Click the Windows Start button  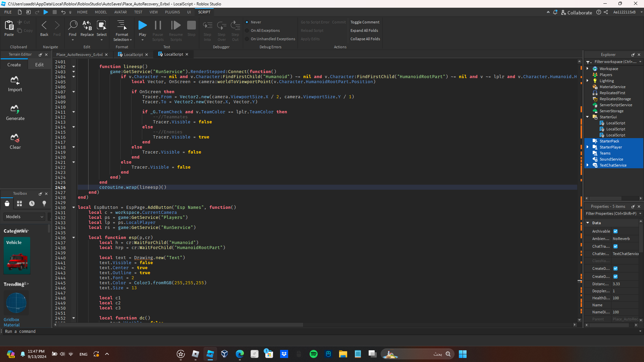pyautogui.click(x=463, y=354)
